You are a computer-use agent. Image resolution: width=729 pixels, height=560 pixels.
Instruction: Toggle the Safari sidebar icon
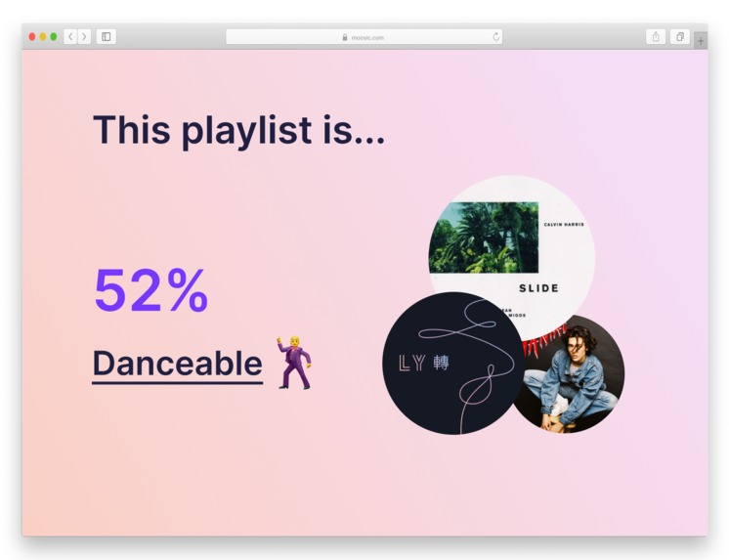point(106,37)
